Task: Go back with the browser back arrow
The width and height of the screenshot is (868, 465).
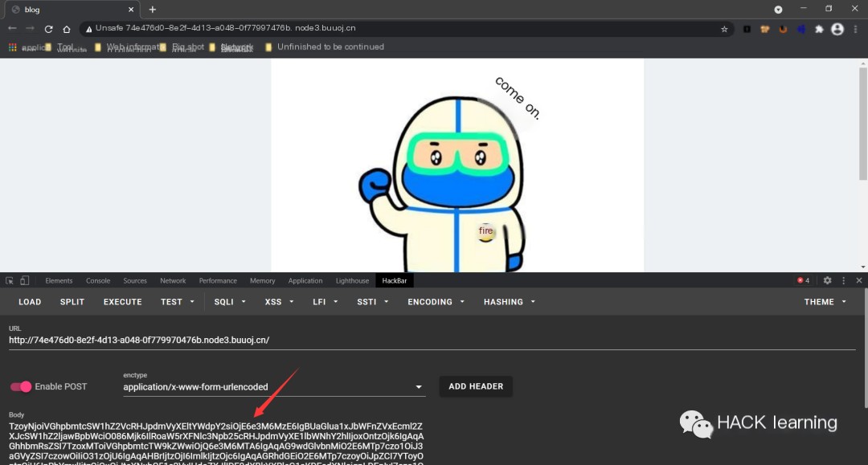Action: (x=12, y=28)
